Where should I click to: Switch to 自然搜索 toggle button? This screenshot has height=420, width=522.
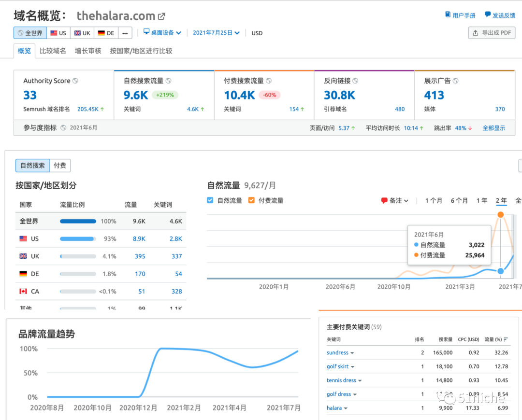point(33,166)
